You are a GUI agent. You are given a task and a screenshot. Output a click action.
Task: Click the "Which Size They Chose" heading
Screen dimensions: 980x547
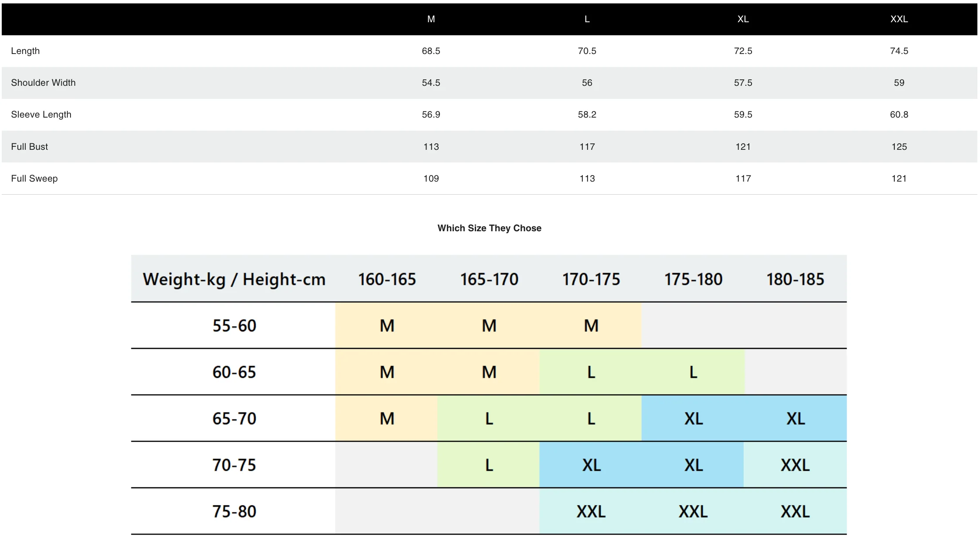point(489,228)
